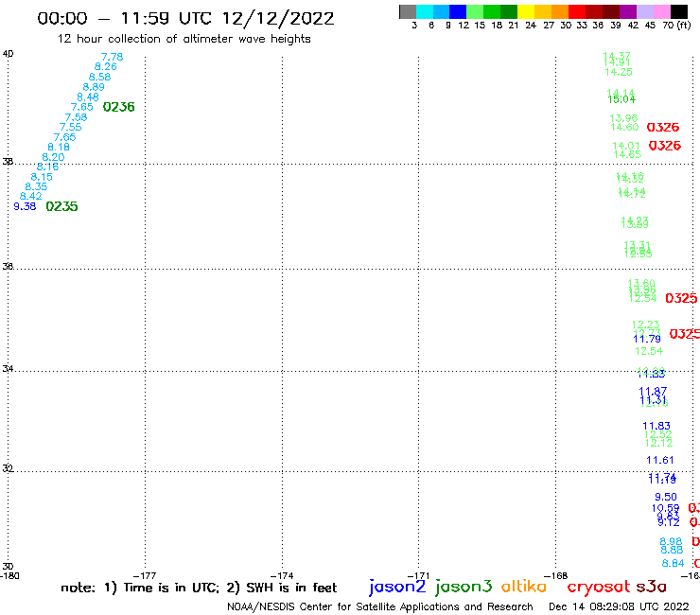Viewport: 700px width, 615px height.
Task: Pick the bright red 33 ft legend swatch
Action: [577, 11]
